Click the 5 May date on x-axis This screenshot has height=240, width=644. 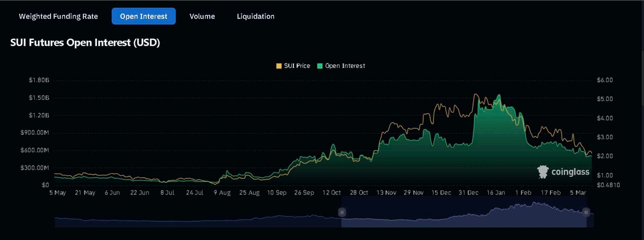[x=58, y=193]
